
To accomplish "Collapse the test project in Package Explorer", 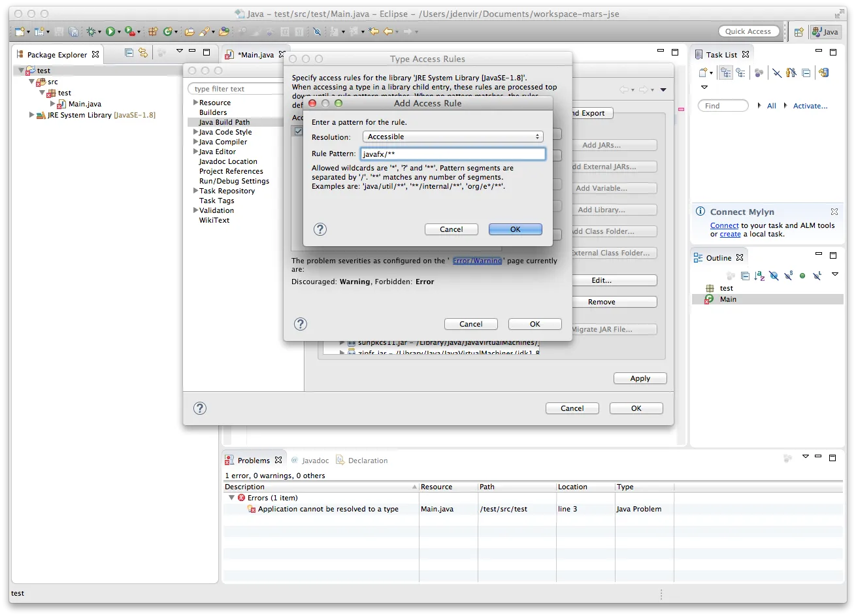I will 21,70.
